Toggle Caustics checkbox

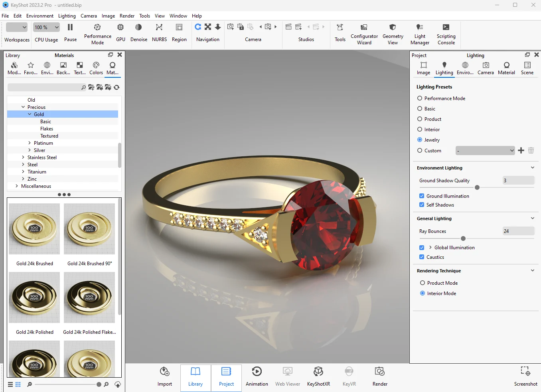tap(422, 257)
